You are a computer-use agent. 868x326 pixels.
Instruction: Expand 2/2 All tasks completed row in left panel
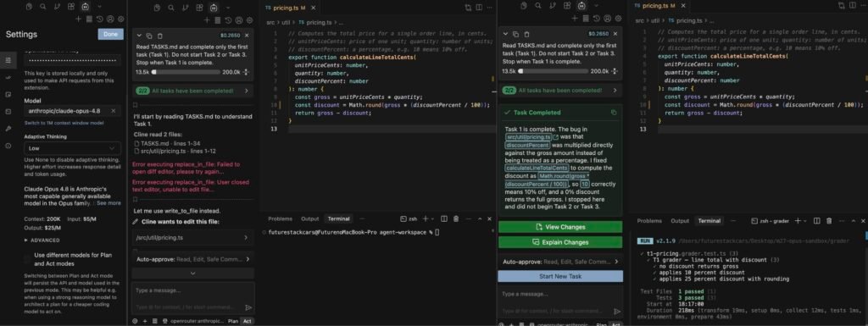tap(192, 91)
